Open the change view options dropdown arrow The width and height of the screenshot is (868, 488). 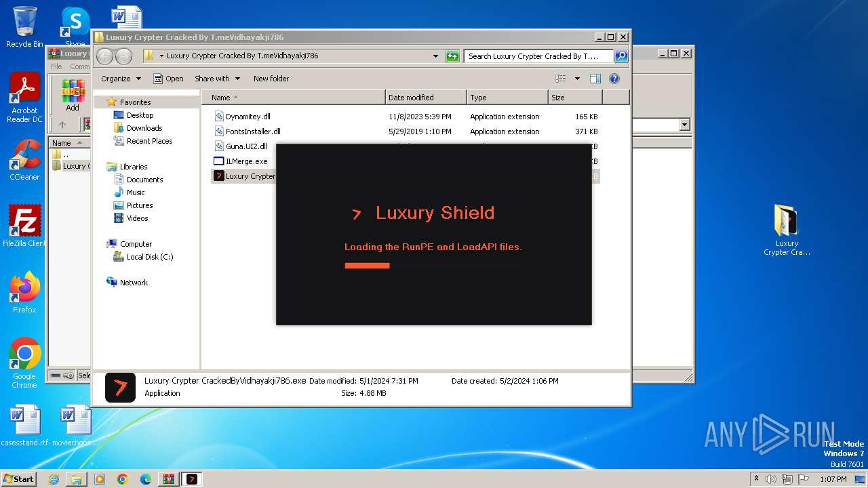[577, 79]
